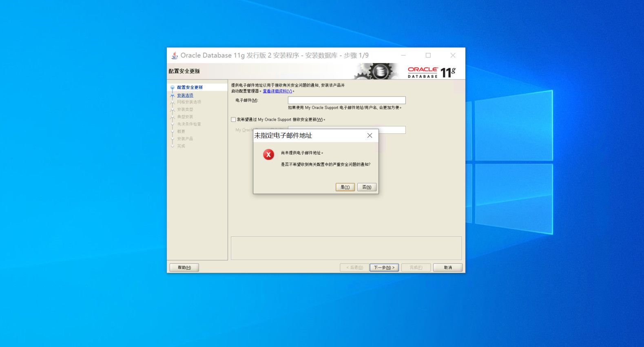Open the 查看详细资料(V) link
This screenshot has width=644, height=347.
tap(277, 91)
